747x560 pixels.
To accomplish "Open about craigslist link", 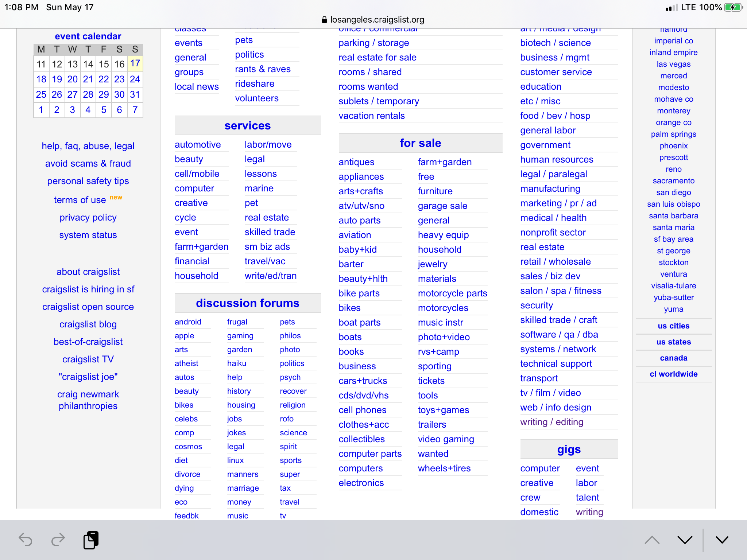I will tap(88, 272).
